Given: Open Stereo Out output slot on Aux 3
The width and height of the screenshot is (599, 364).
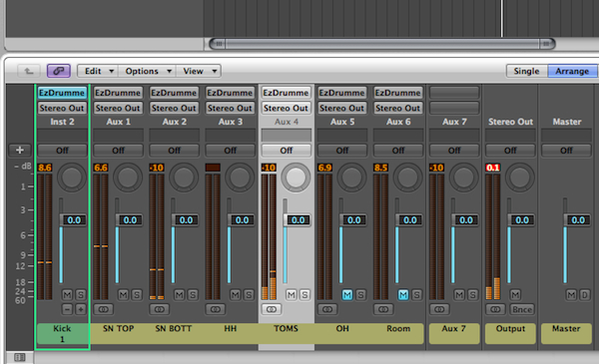Looking at the screenshot, I should coord(230,108).
